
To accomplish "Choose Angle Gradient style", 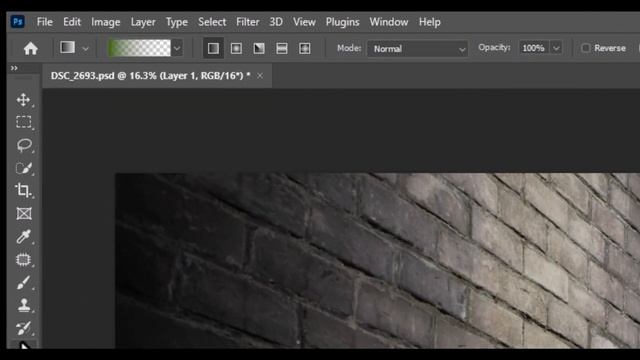I will [x=259, y=49].
